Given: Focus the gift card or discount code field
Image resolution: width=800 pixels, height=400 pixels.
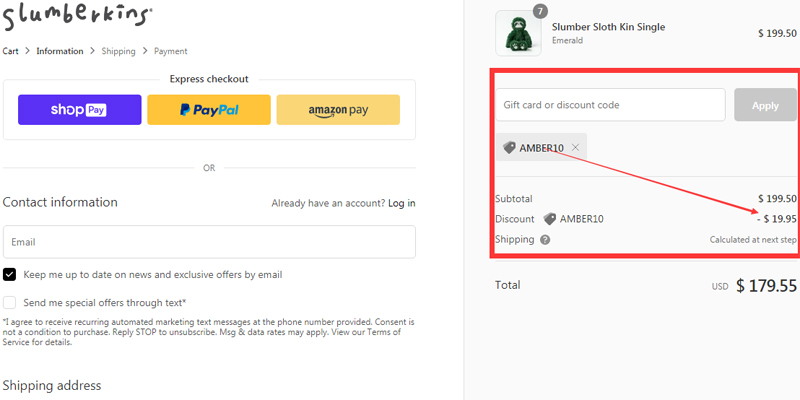Looking at the screenshot, I should [610, 105].
